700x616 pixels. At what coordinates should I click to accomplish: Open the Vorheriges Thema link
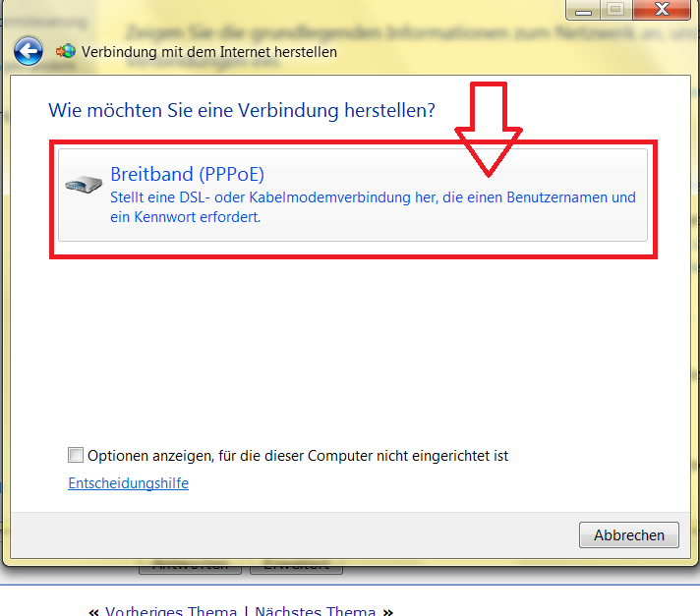(x=171, y=611)
